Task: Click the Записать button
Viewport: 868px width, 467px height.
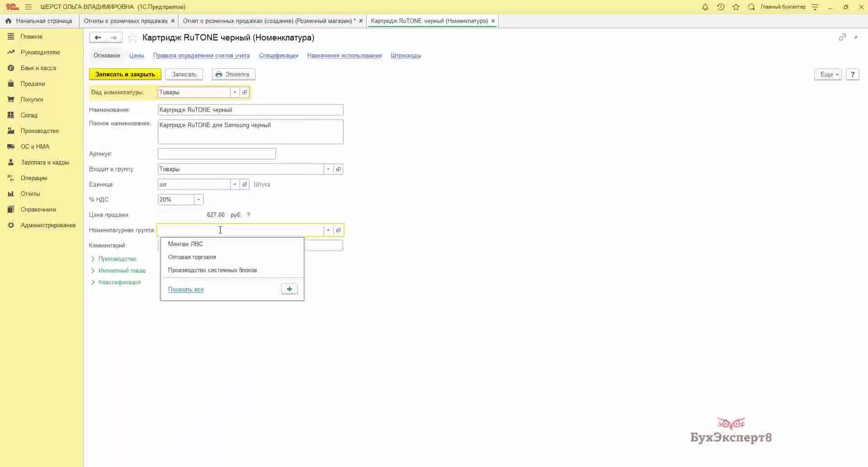Action: tap(184, 74)
